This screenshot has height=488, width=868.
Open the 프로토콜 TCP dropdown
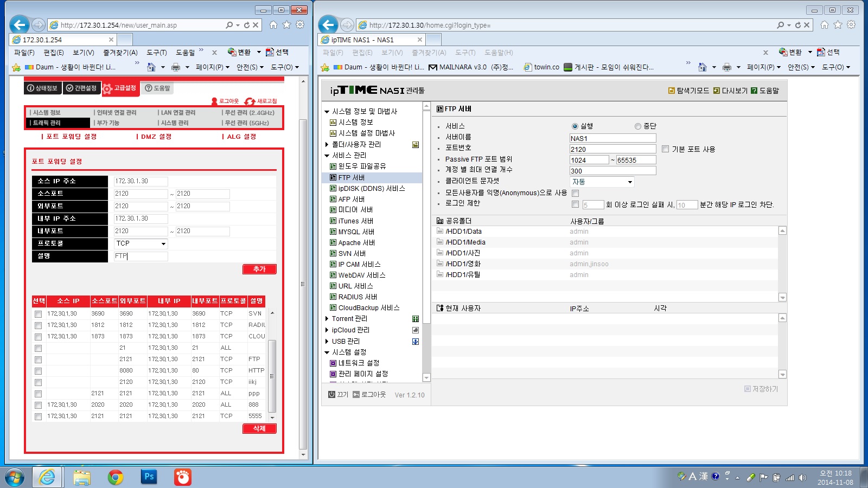click(x=141, y=243)
